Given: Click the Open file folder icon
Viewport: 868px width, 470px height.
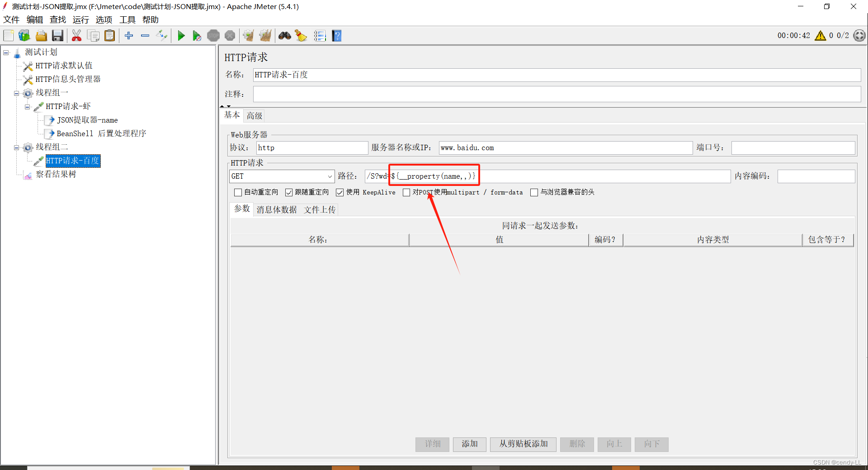Looking at the screenshot, I should [x=41, y=36].
